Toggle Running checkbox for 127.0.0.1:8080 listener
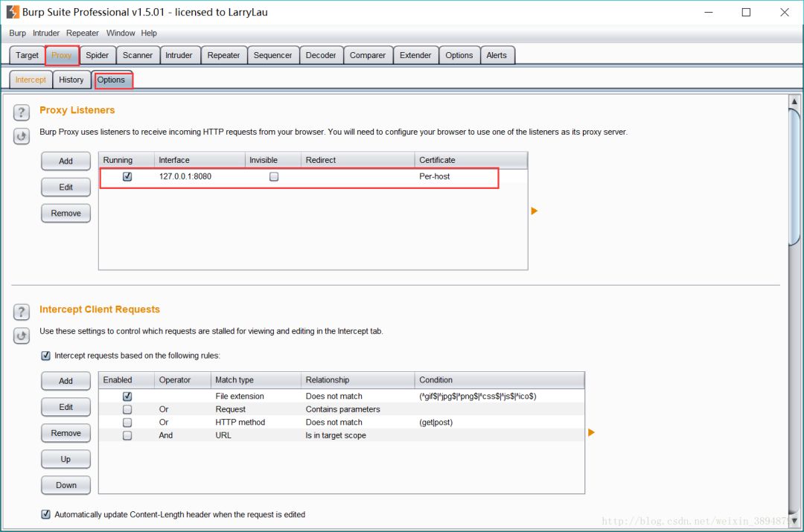This screenshot has width=804, height=532. 127,176
